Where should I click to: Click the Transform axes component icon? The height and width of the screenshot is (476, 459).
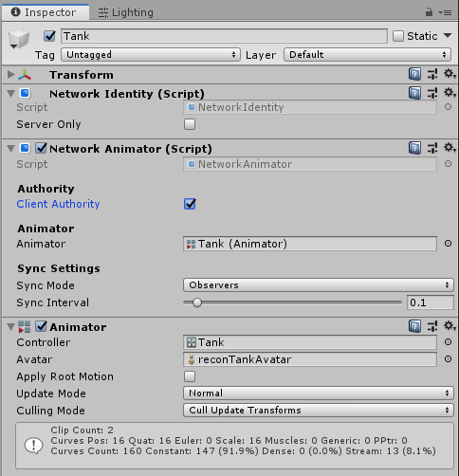point(25,75)
